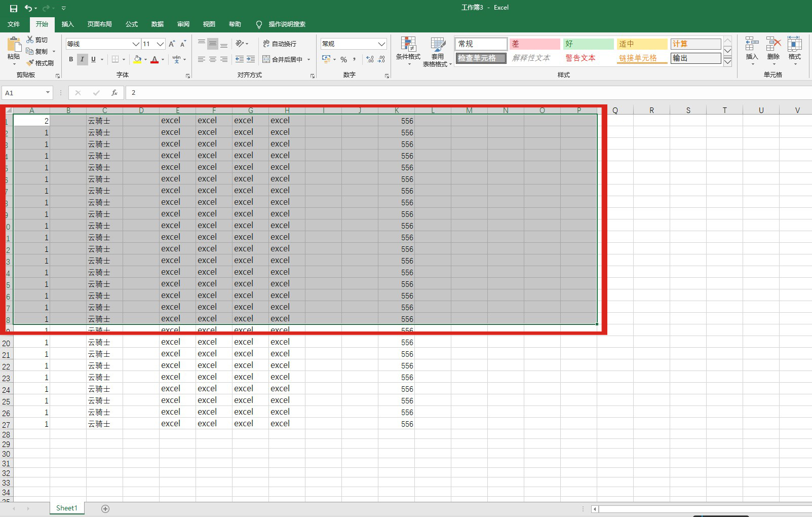Switch to the 页面布局 tab
This screenshot has height=517, width=812.
pyautogui.click(x=99, y=24)
